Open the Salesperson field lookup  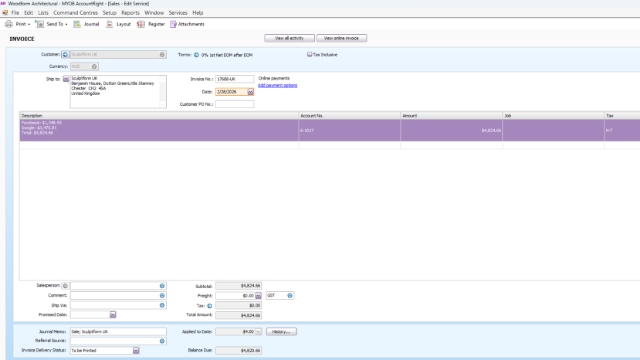[162, 286]
